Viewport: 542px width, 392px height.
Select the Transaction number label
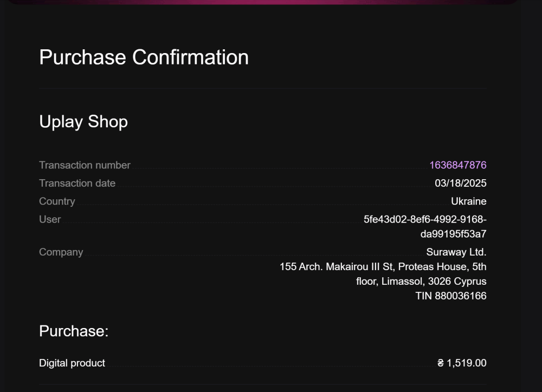(x=85, y=165)
